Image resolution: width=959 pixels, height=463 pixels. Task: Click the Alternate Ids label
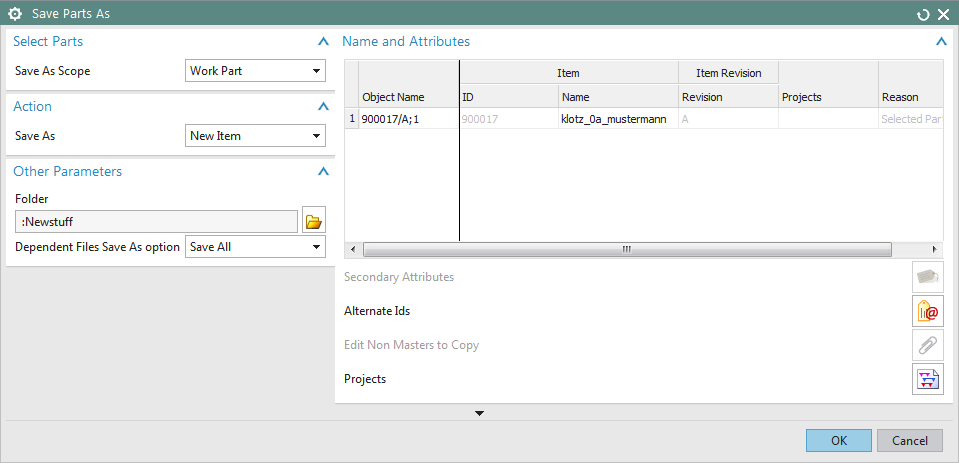(377, 311)
